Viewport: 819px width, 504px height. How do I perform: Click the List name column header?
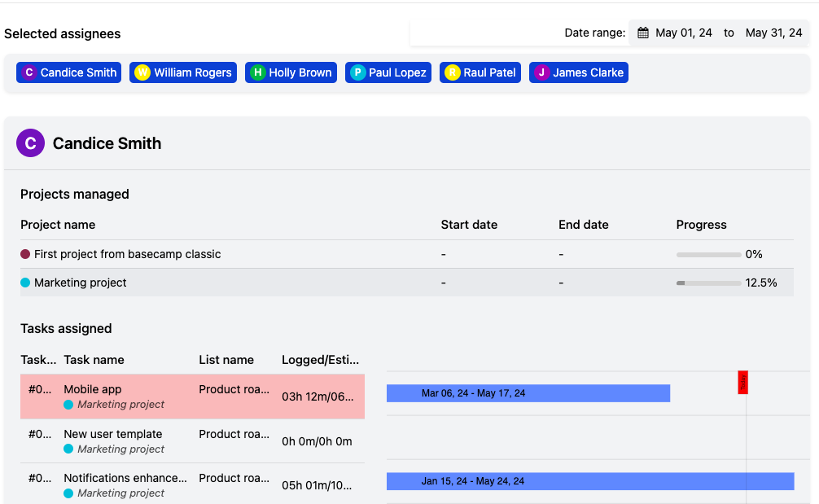(226, 360)
